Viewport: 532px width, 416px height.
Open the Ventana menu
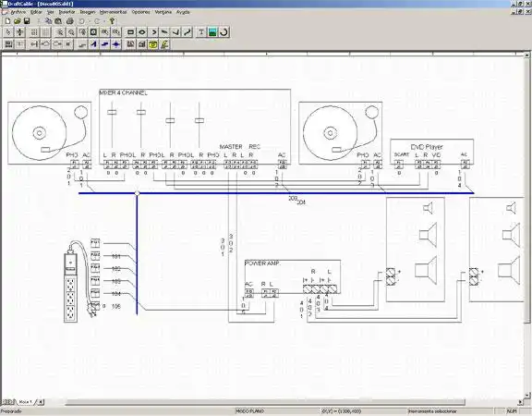tap(163, 12)
